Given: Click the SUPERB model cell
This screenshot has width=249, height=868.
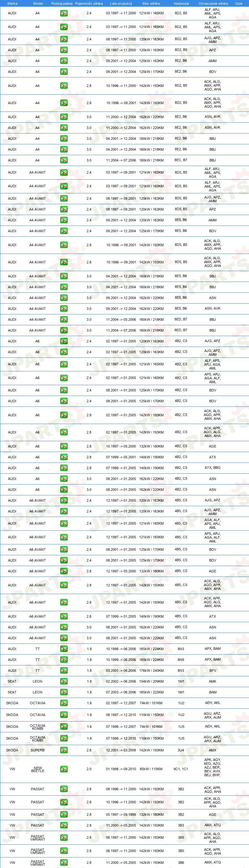Looking at the screenshot, I should (37, 750).
